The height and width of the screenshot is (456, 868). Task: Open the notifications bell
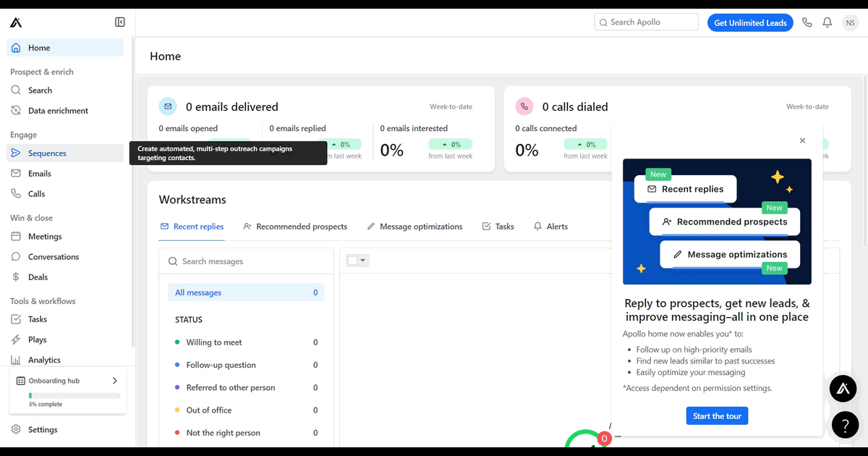click(827, 22)
